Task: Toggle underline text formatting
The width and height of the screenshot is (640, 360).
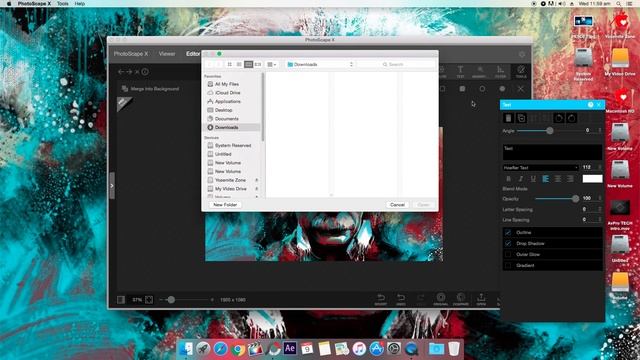Action: [x=533, y=179]
